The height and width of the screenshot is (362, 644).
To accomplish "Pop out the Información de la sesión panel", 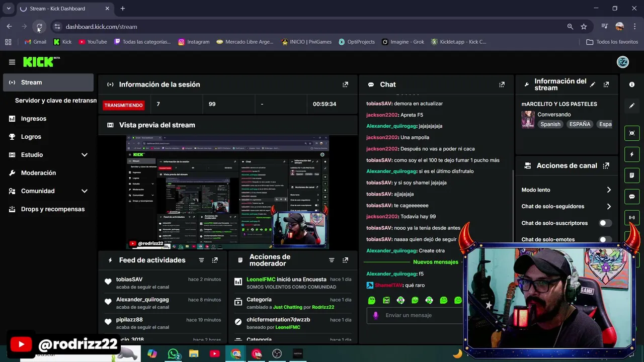I will [x=345, y=84].
